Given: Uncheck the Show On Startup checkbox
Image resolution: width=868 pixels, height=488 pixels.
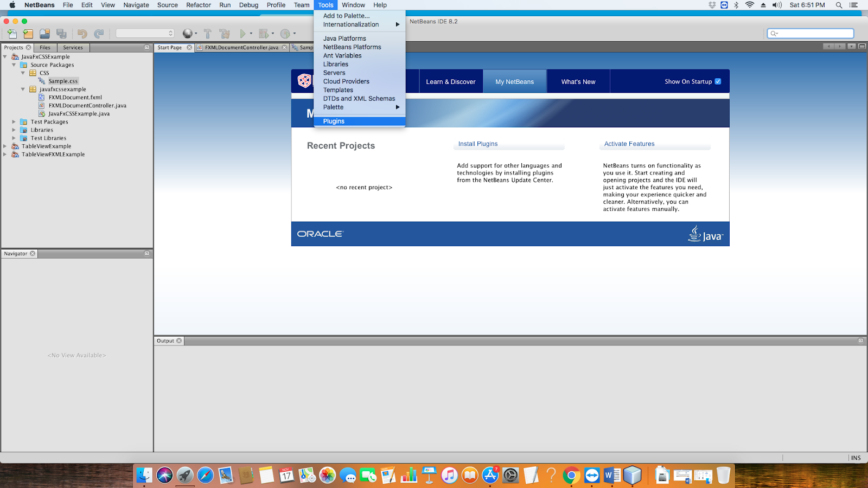Looking at the screenshot, I should point(718,81).
